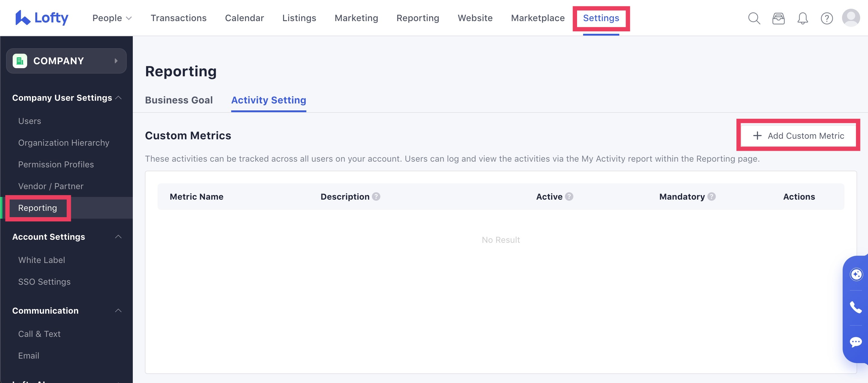This screenshot has width=868, height=383.
Task: Open the global search magnifier
Action: click(754, 18)
